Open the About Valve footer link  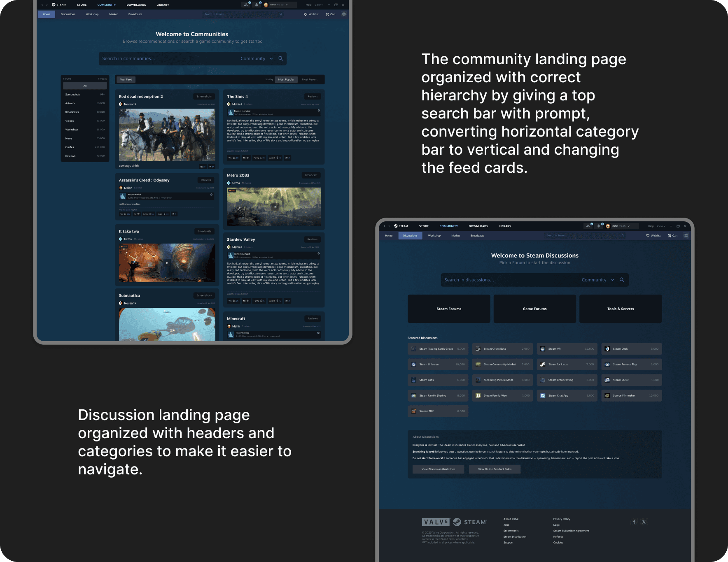(x=511, y=519)
